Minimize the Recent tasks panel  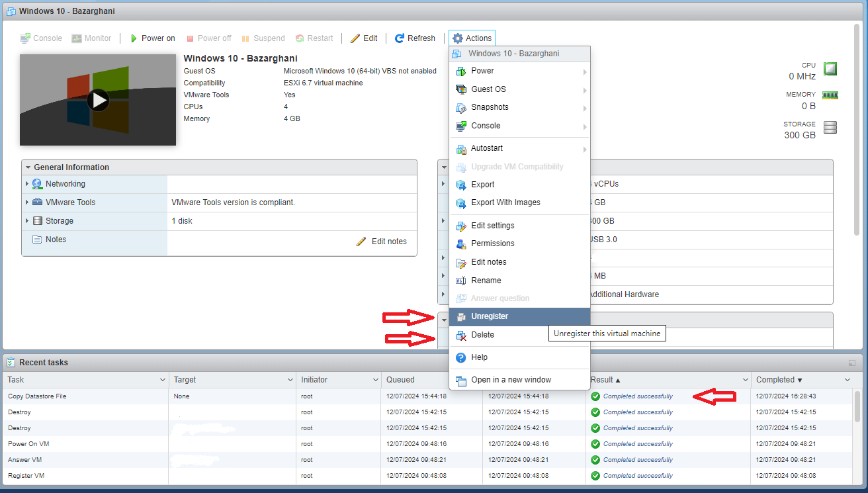point(851,363)
